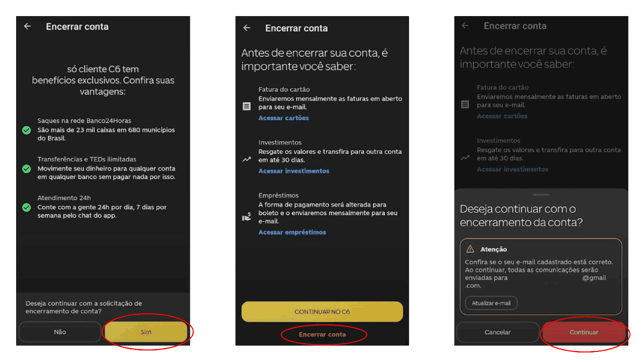Follow the Acessar empréstimos link
This screenshot has height=362, width=644.
pos(292,232)
